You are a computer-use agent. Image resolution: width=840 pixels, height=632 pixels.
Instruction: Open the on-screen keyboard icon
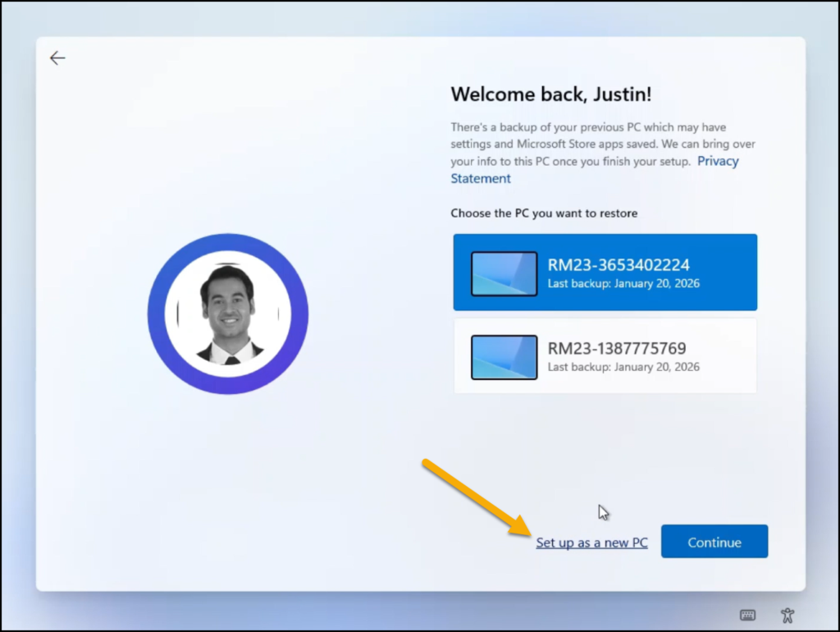(x=747, y=615)
